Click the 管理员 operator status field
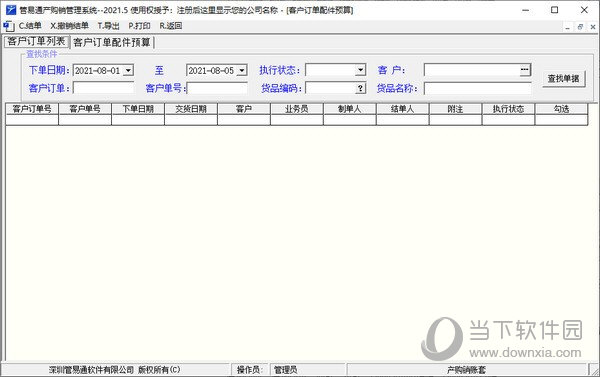The width and height of the screenshot is (600, 377). coord(308,370)
